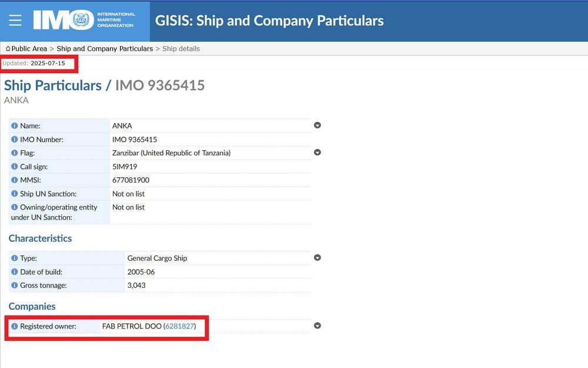The height and width of the screenshot is (368, 588).
Task: Expand the Registered owner row arrow
Action: click(x=318, y=326)
